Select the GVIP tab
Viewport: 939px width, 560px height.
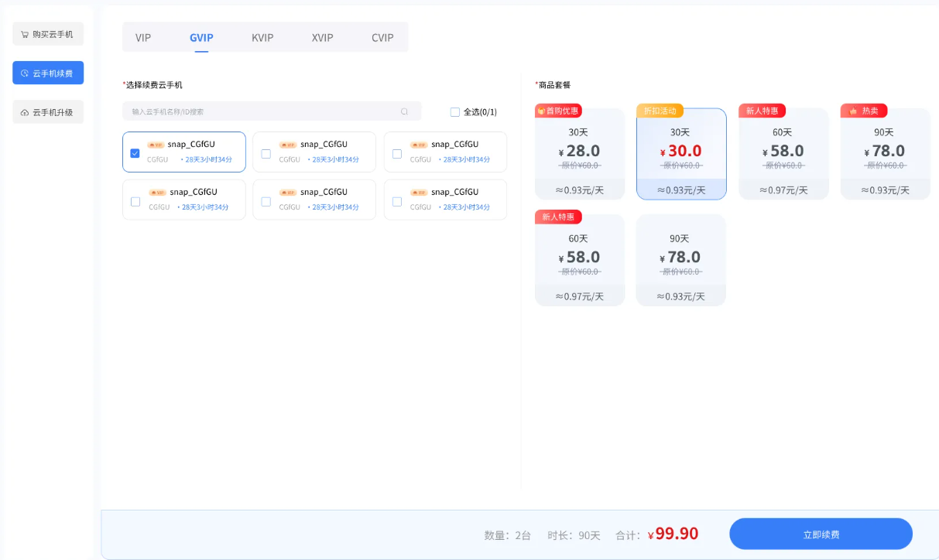tap(201, 37)
